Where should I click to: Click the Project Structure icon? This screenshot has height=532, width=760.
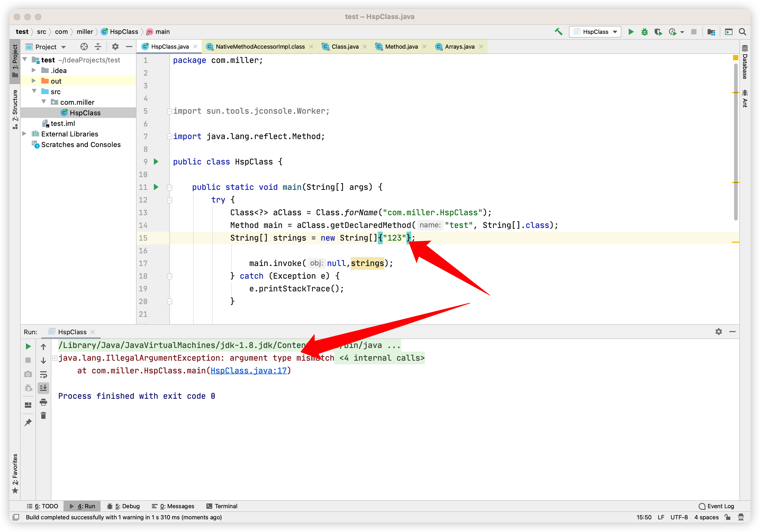(711, 32)
